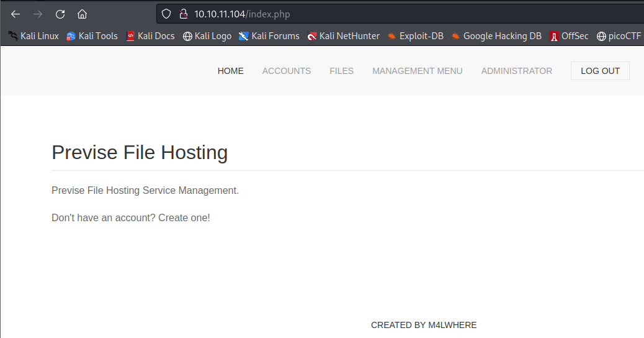
Task: Click the Previse File Hosting heading
Action: coord(140,153)
